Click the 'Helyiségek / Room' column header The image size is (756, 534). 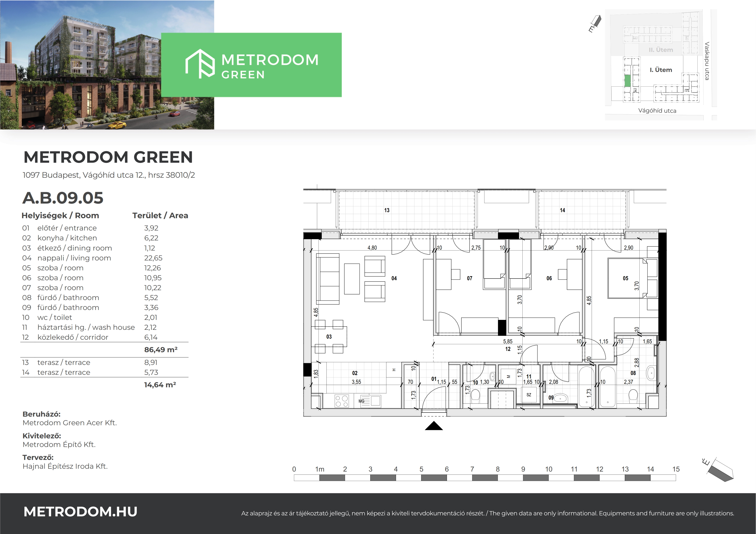[x=60, y=215]
